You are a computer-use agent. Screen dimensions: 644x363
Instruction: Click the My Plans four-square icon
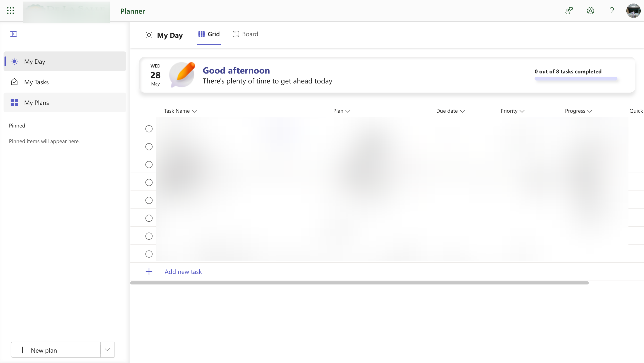14,102
